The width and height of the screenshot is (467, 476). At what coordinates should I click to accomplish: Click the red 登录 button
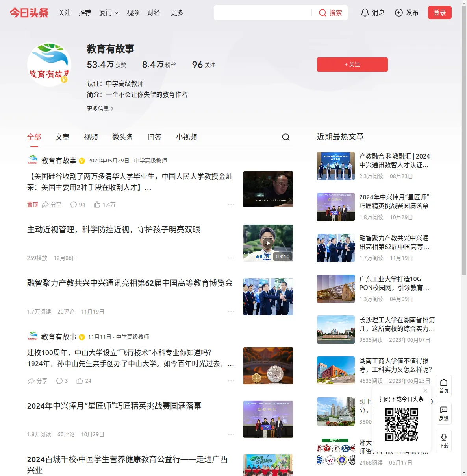[440, 13]
